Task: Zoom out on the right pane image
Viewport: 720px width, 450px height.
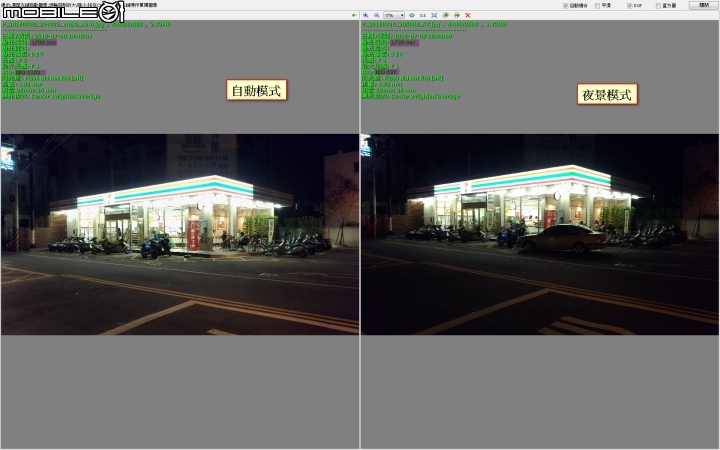Action: (377, 15)
